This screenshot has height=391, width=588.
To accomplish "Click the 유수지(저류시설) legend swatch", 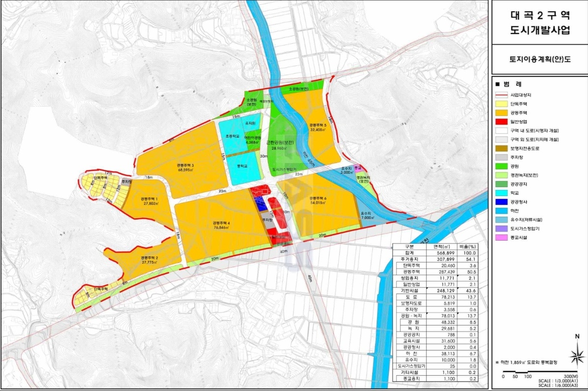I will coord(501,220).
